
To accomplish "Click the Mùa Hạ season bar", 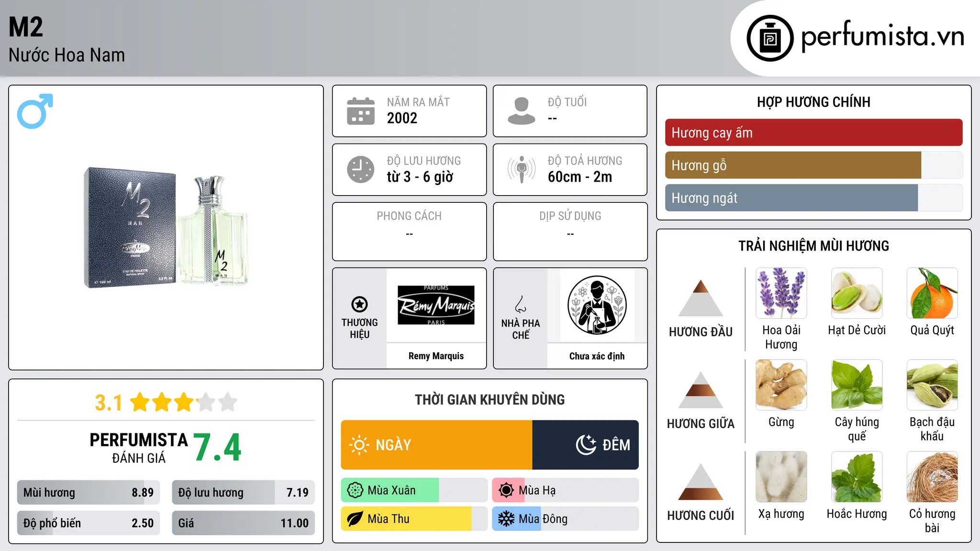I will [566, 490].
